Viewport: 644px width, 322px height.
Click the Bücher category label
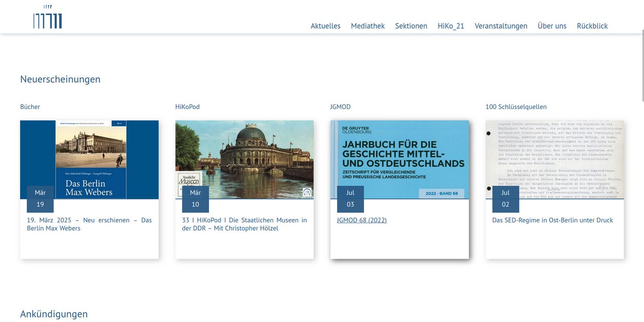click(30, 106)
